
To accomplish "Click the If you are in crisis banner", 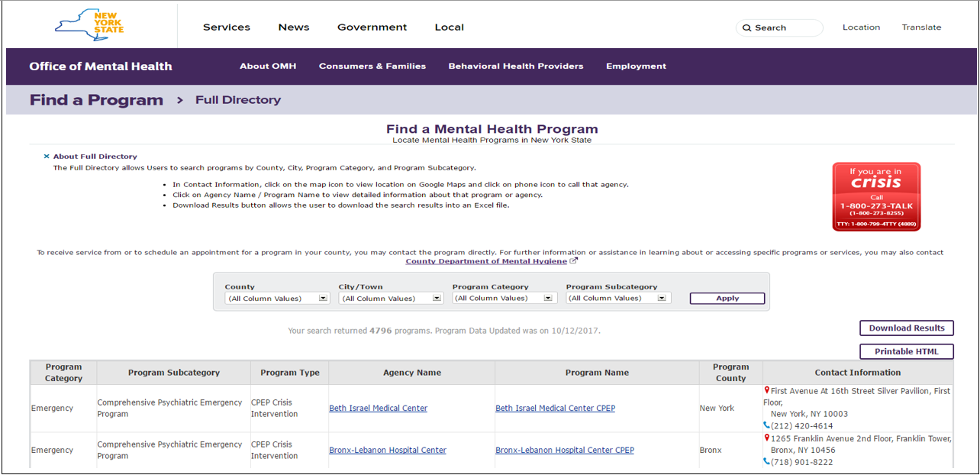I will 876,196.
